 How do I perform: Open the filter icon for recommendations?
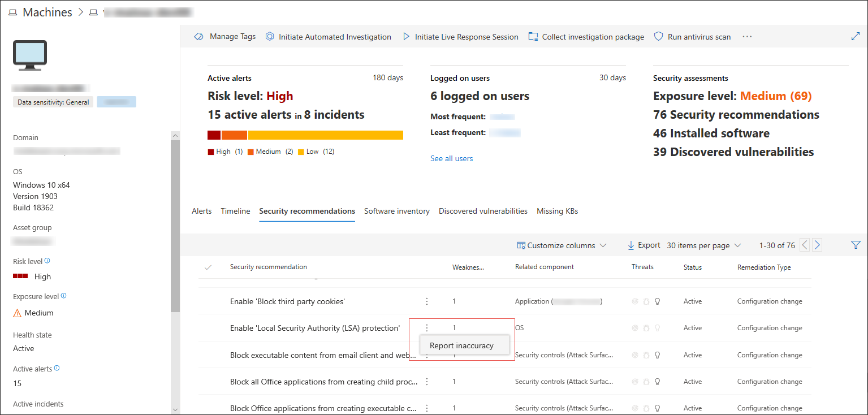[856, 245]
